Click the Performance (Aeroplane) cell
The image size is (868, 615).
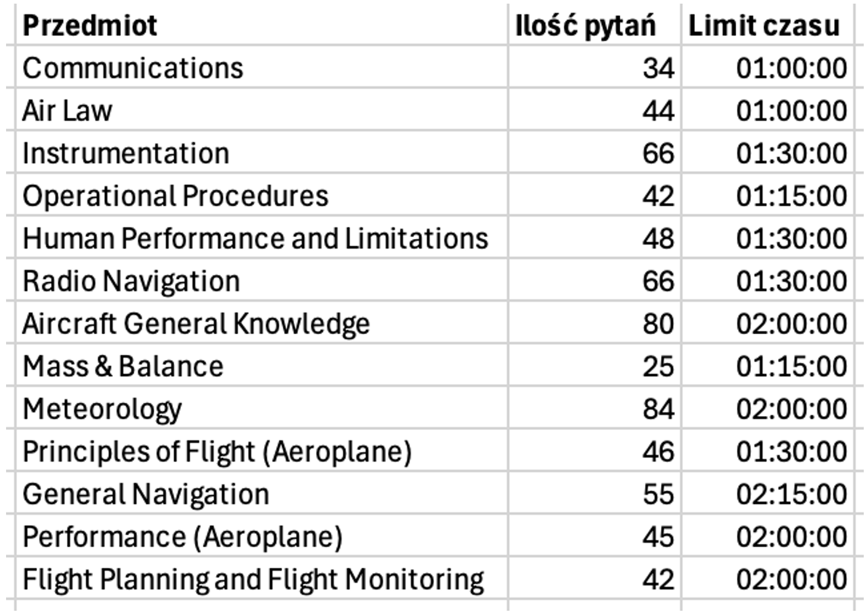pyautogui.click(x=262, y=536)
